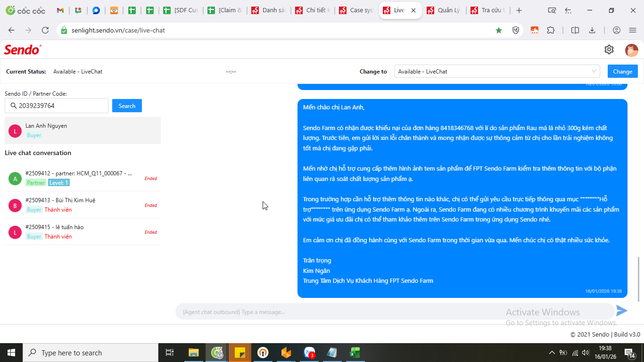Click the chat panel vertical scrollbar
644x362 pixels.
[639, 279]
